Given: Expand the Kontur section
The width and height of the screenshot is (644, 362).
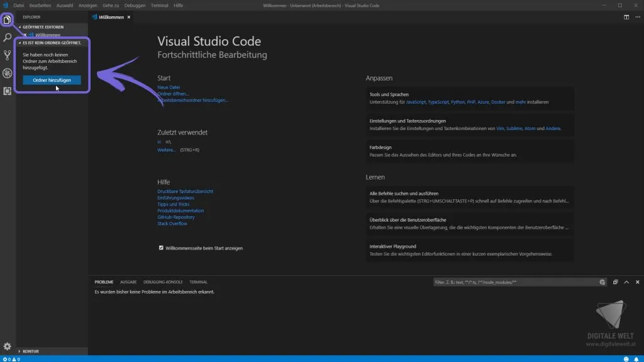Looking at the screenshot, I should point(30,351).
